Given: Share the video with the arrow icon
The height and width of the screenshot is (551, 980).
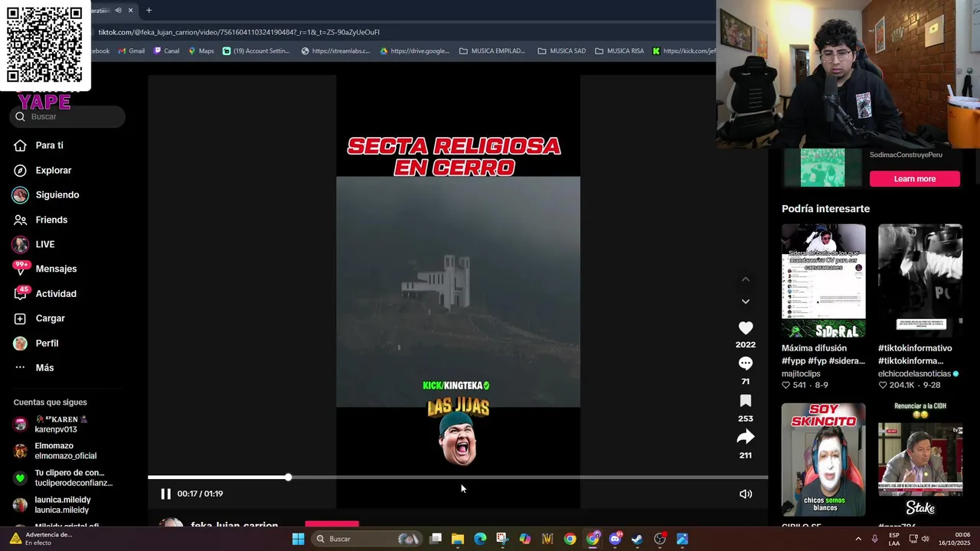Looking at the screenshot, I should (x=745, y=437).
